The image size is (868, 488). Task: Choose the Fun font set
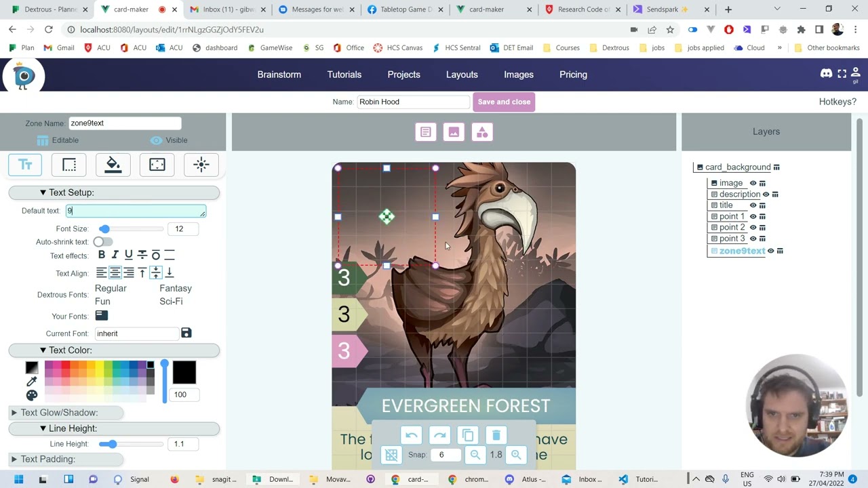click(x=102, y=302)
